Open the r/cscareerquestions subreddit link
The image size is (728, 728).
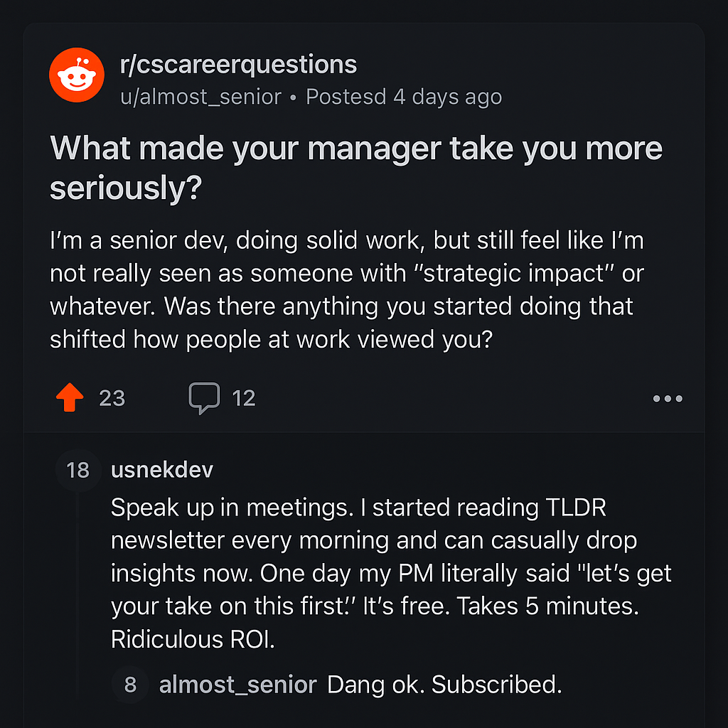238,65
